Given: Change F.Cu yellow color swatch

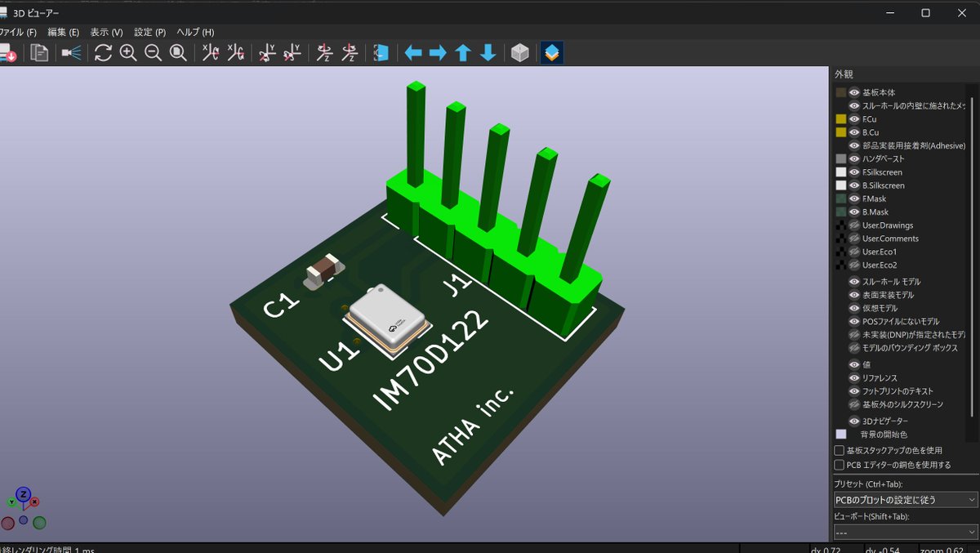Looking at the screenshot, I should tap(841, 119).
